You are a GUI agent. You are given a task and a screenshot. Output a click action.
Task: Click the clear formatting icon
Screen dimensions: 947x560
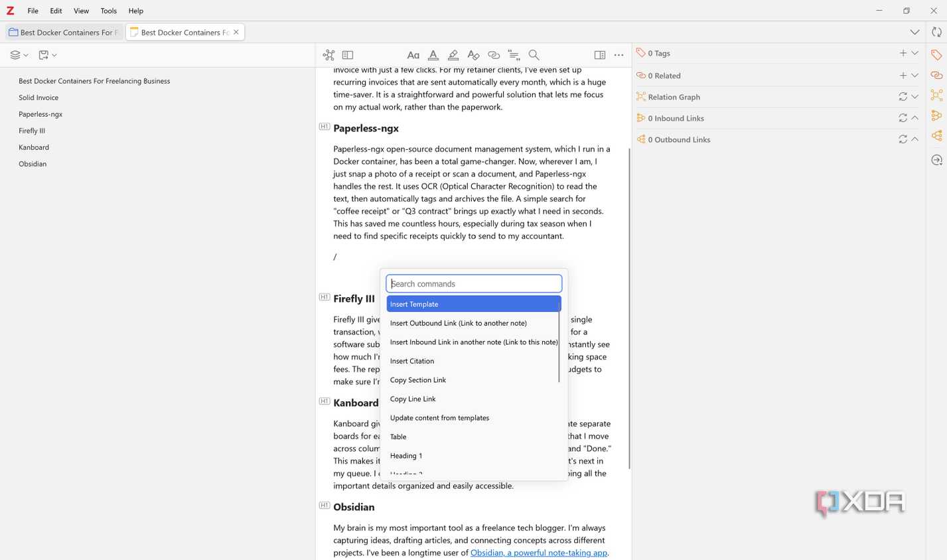pos(473,55)
